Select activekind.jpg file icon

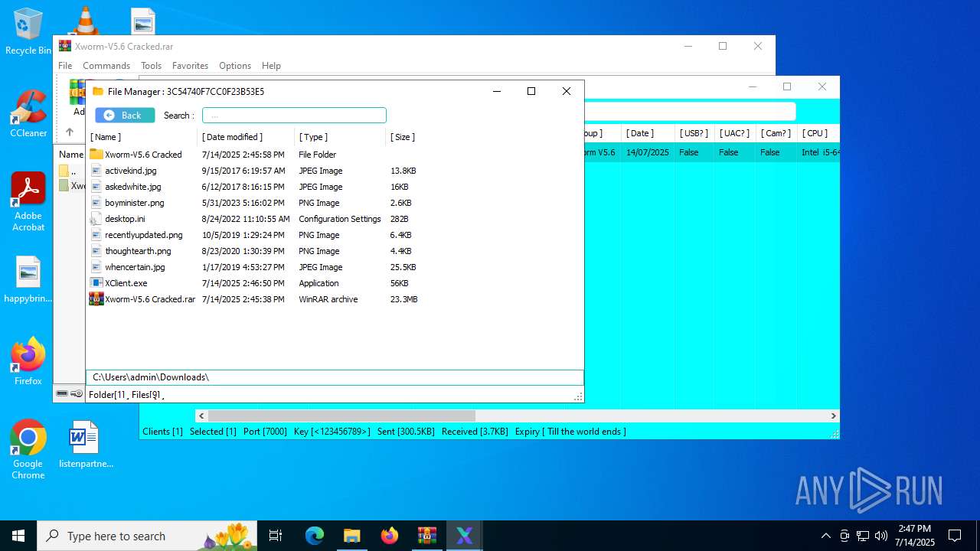tap(96, 171)
